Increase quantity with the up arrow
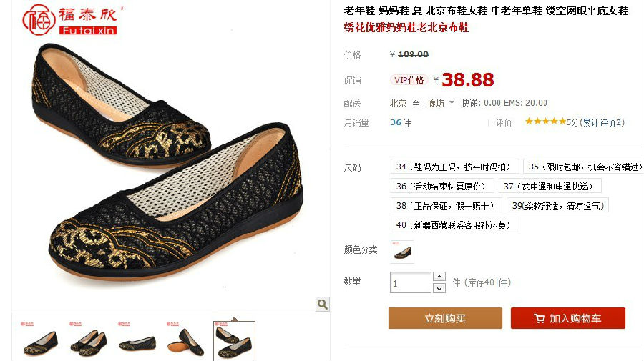Image resolution: width=644 pixels, height=361 pixels. 439,277
